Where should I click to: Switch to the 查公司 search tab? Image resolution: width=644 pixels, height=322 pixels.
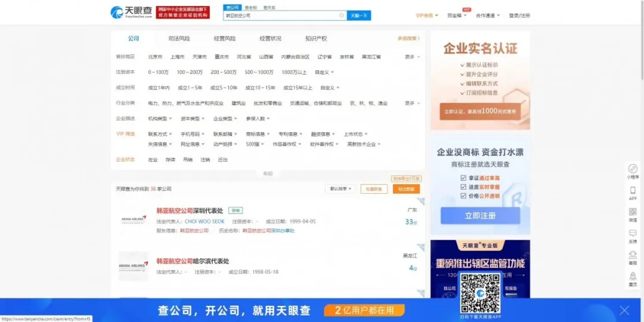tap(232, 7)
